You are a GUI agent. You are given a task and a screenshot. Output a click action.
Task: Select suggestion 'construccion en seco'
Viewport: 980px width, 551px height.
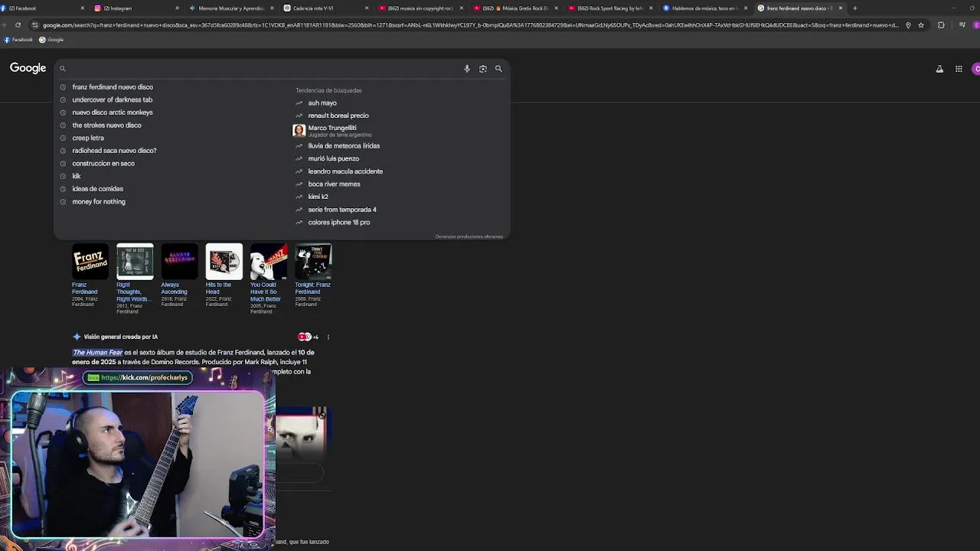103,164
